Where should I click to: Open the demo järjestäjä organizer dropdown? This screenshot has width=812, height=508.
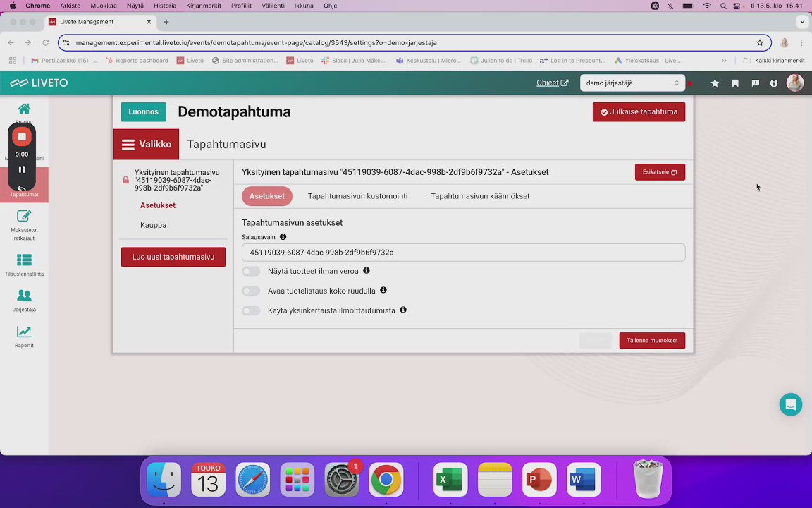click(x=632, y=83)
